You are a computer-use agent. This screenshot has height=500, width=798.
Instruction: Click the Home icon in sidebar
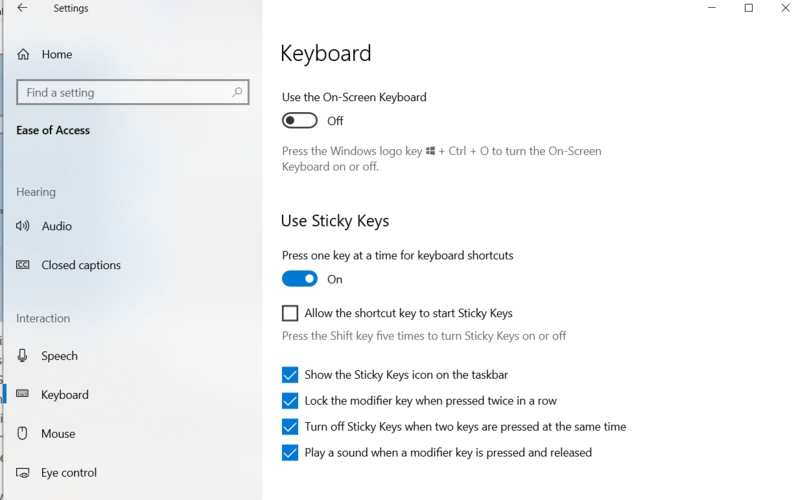(23, 55)
